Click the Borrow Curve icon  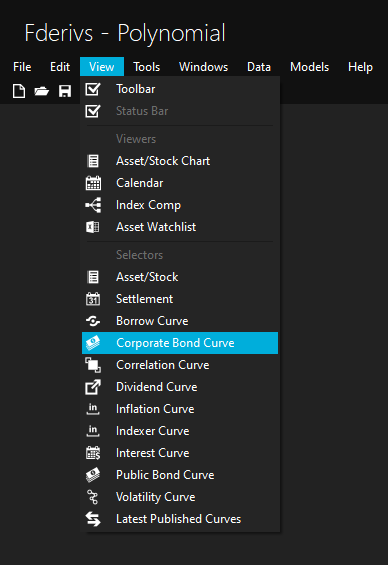click(93, 321)
